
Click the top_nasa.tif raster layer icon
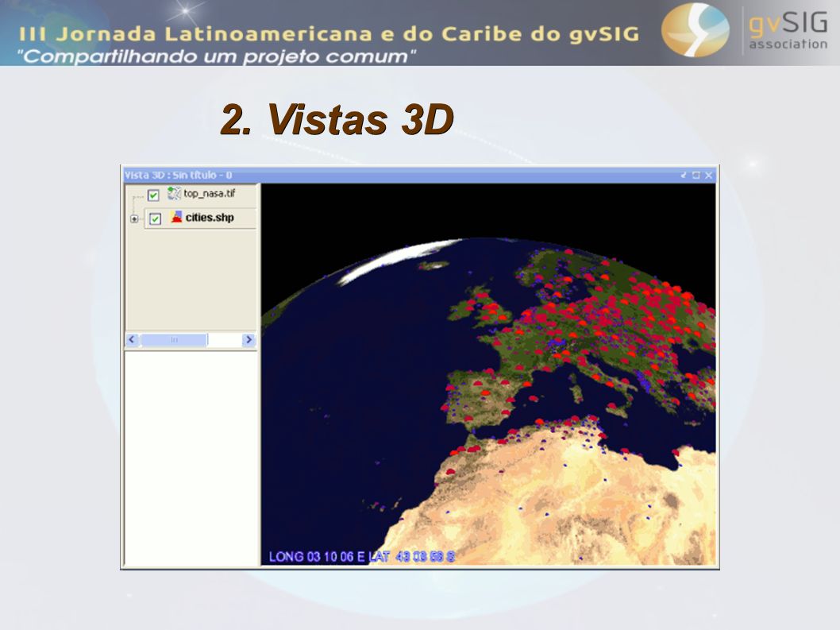(x=174, y=193)
